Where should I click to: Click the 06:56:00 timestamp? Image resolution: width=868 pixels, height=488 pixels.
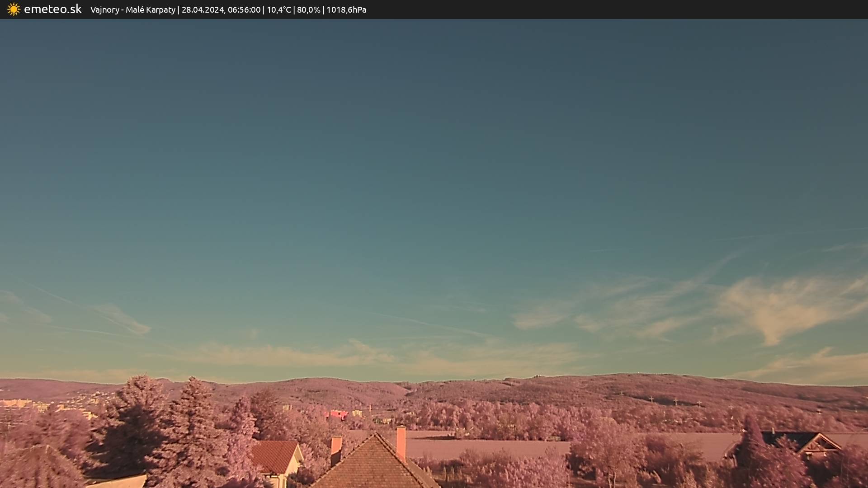244,10
